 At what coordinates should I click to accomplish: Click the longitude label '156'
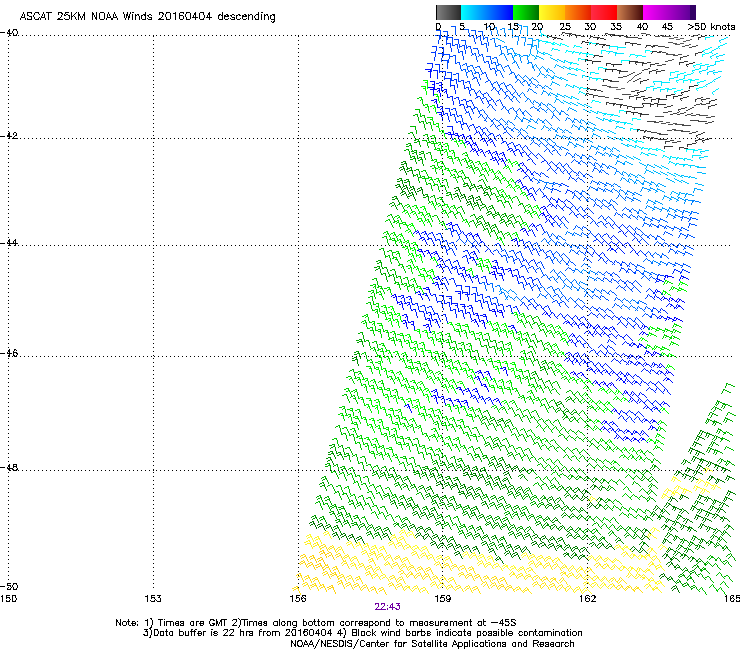coord(298,599)
